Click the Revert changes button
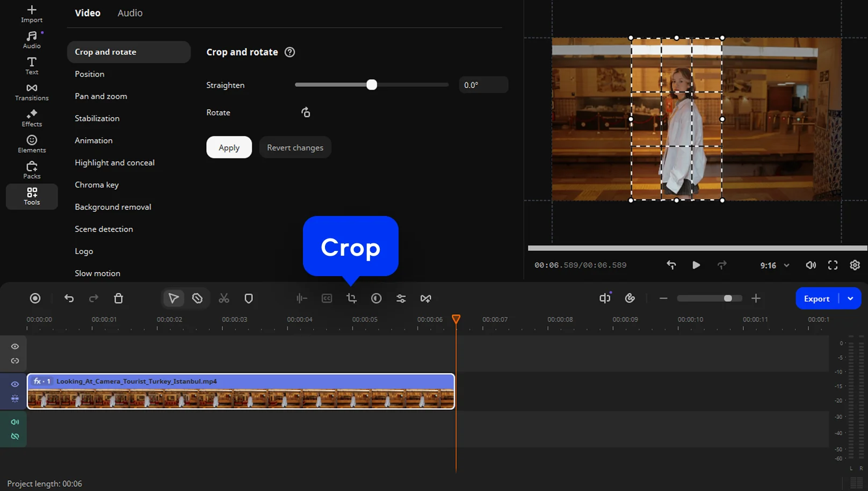This screenshot has width=868, height=491. (x=295, y=148)
